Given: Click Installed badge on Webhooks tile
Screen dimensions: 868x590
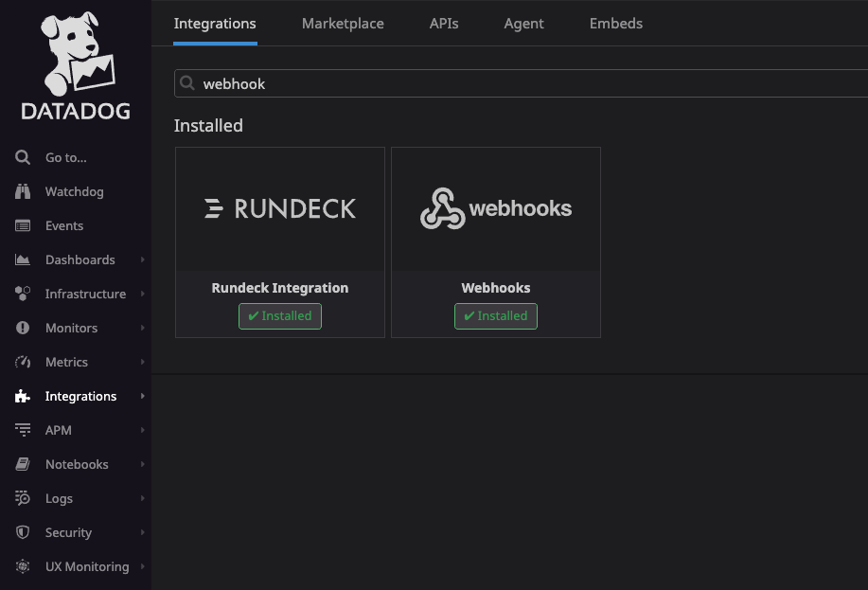Looking at the screenshot, I should [496, 315].
